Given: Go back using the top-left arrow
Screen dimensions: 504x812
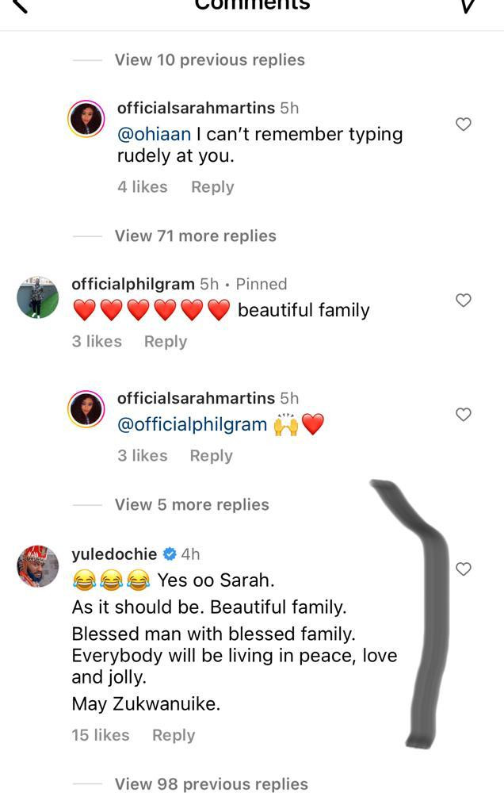Looking at the screenshot, I should (21, 6).
